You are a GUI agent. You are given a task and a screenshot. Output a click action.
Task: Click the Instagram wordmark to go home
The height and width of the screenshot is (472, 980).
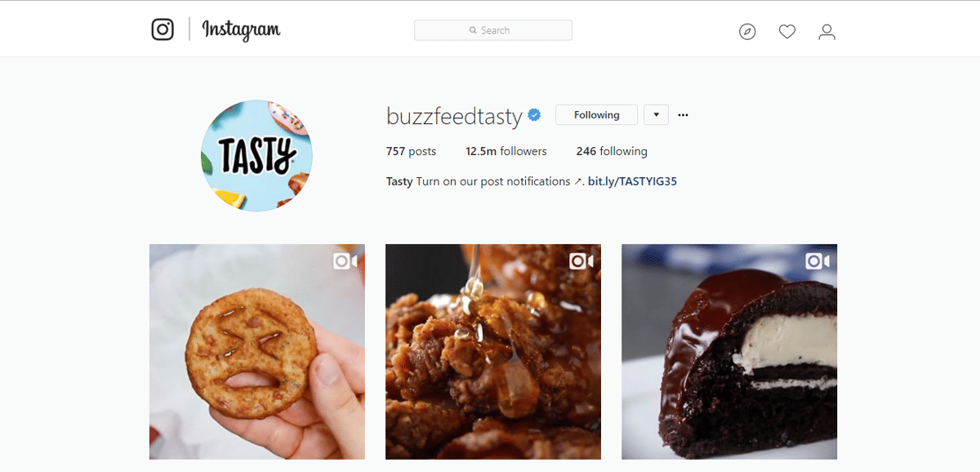point(241,30)
